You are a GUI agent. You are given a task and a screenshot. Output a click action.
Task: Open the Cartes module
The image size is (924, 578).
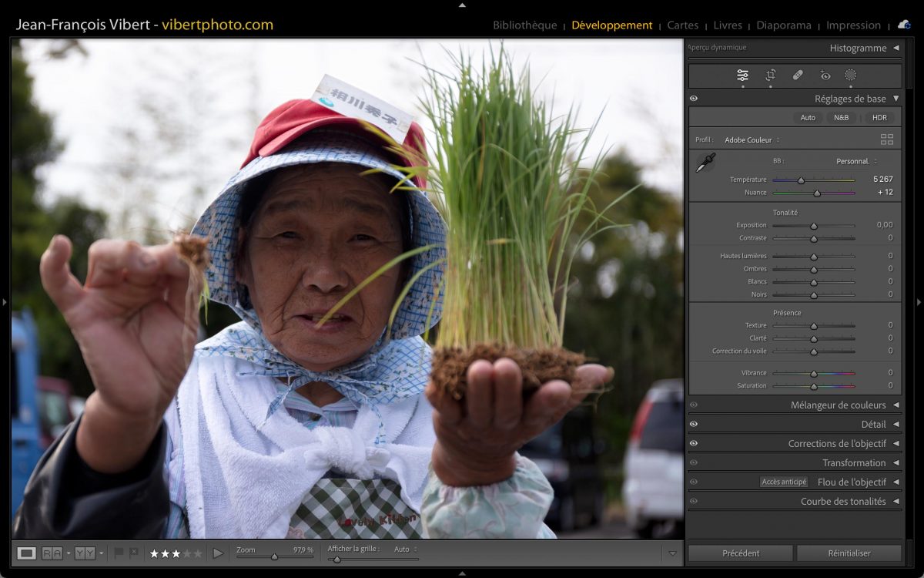(682, 25)
